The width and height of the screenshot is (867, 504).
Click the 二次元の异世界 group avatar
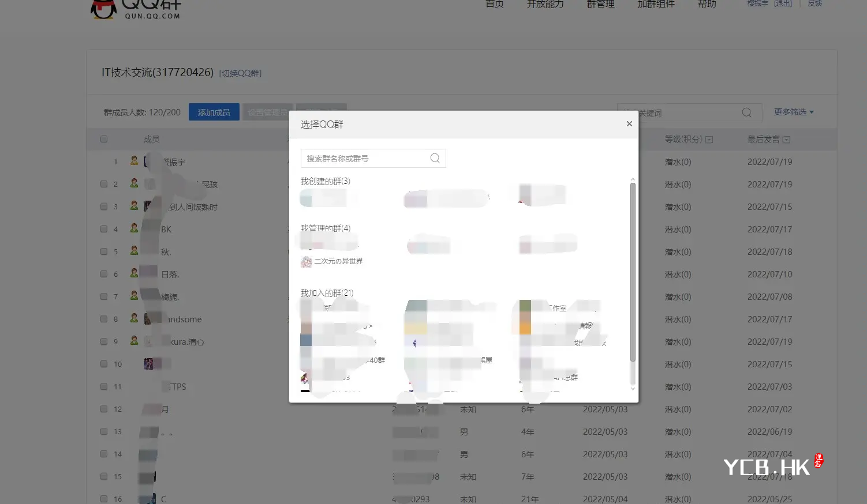tap(307, 262)
